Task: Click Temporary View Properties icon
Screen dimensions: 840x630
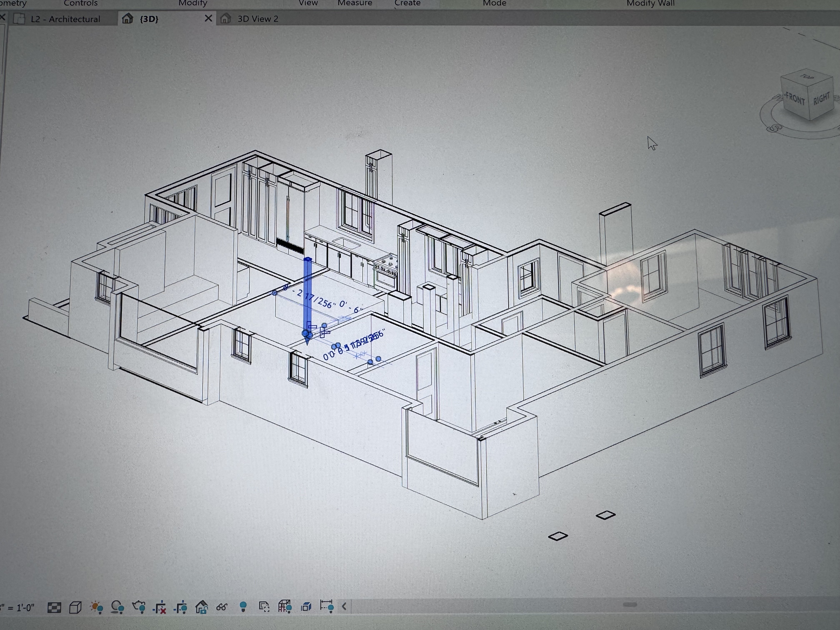Action: 264,607
